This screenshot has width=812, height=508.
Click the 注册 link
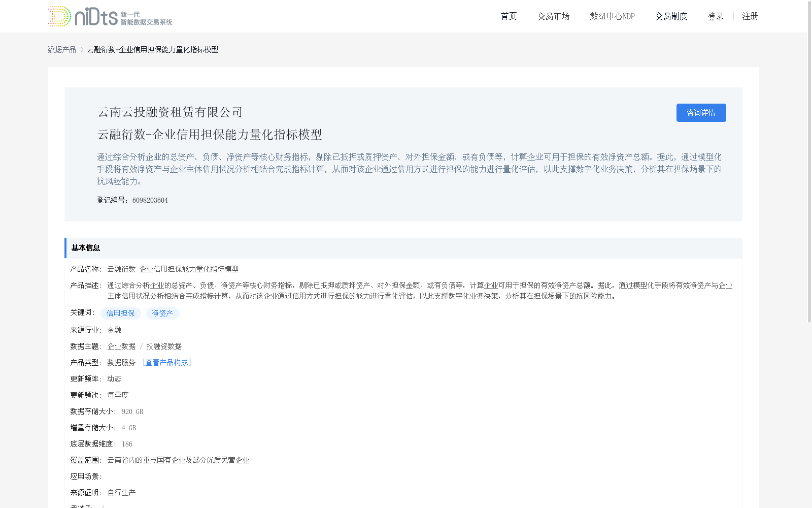point(750,16)
